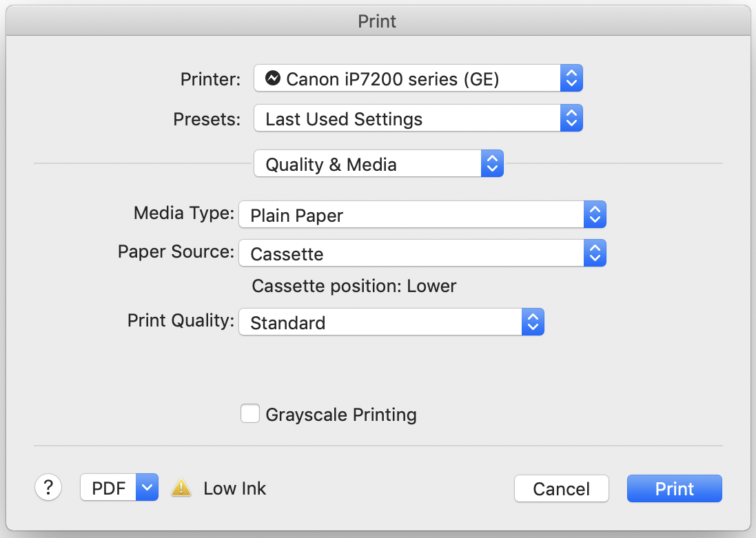Click the Print title in the window header
Viewport: 756px width, 538px height.
click(377, 21)
